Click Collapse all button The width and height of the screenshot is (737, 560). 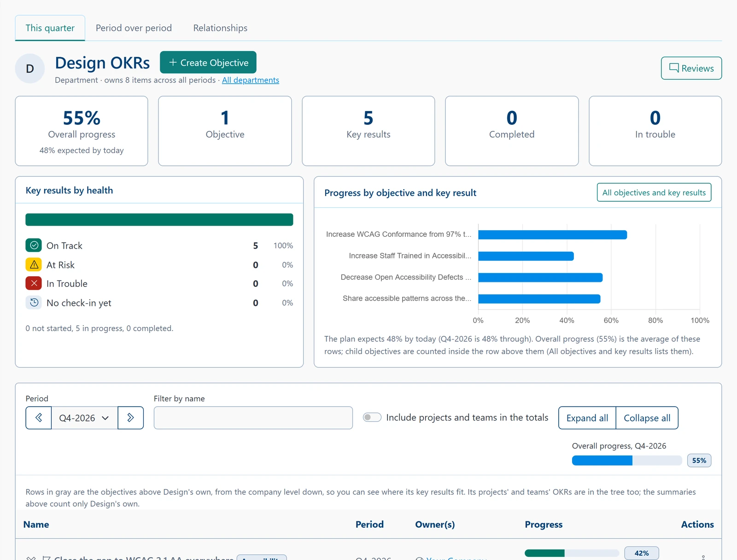tap(647, 418)
